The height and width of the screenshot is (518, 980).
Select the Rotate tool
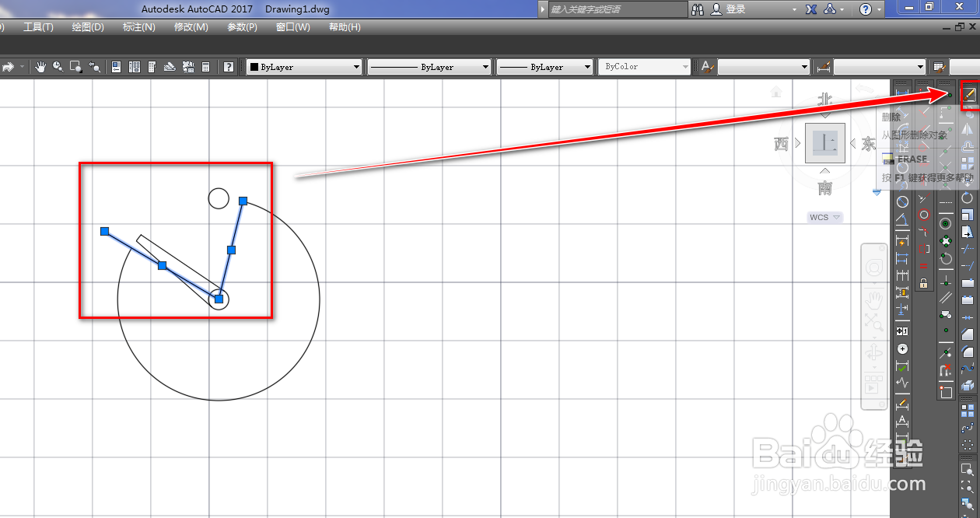968,198
